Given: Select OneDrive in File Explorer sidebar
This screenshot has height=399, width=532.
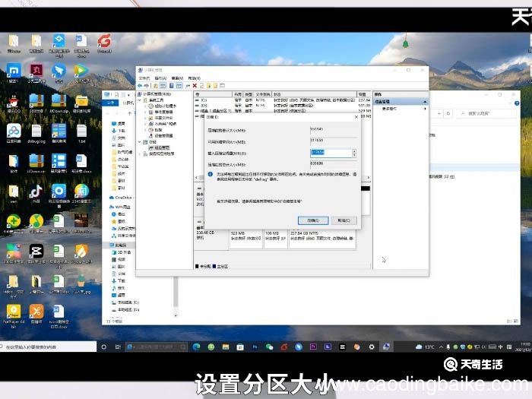Looking at the screenshot, I should 122,198.
